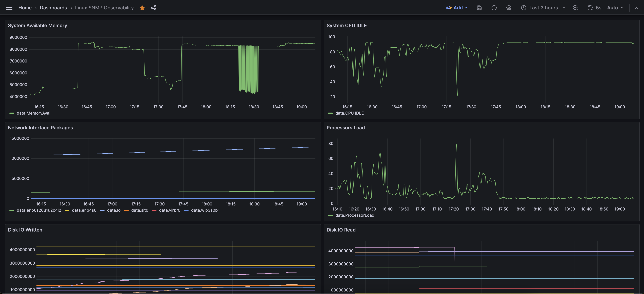The width and height of the screenshot is (644, 294).
Task: Go to the Home breadcrumb
Action: 25,8
